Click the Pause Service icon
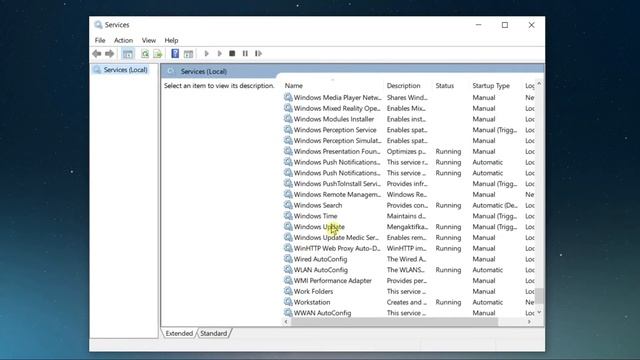Image resolution: width=640 pixels, height=360 pixels. [245, 53]
